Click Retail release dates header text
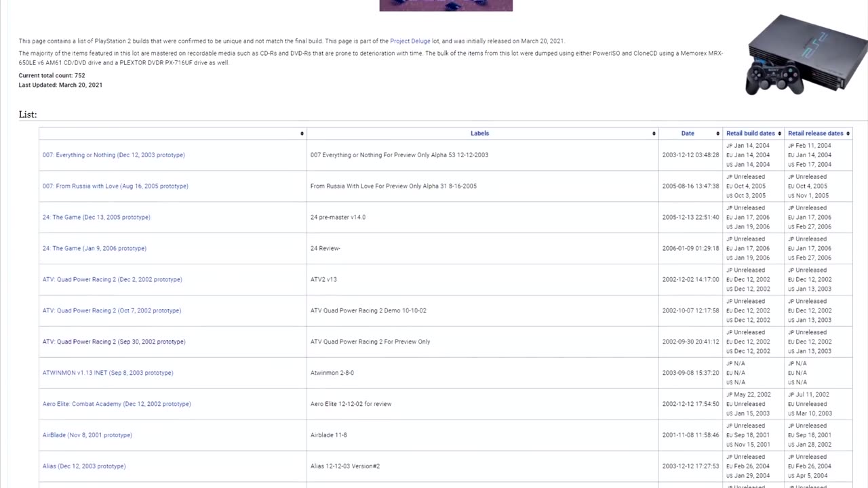The image size is (868, 488). (x=815, y=134)
